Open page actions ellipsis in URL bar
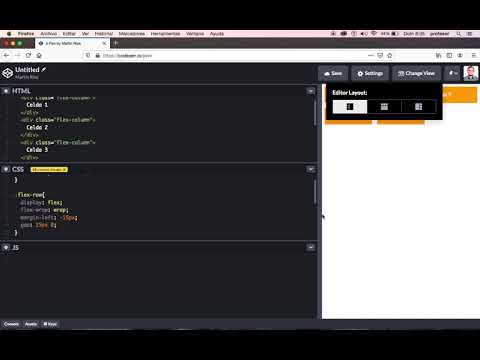The width and height of the screenshot is (480, 360). (x=371, y=55)
